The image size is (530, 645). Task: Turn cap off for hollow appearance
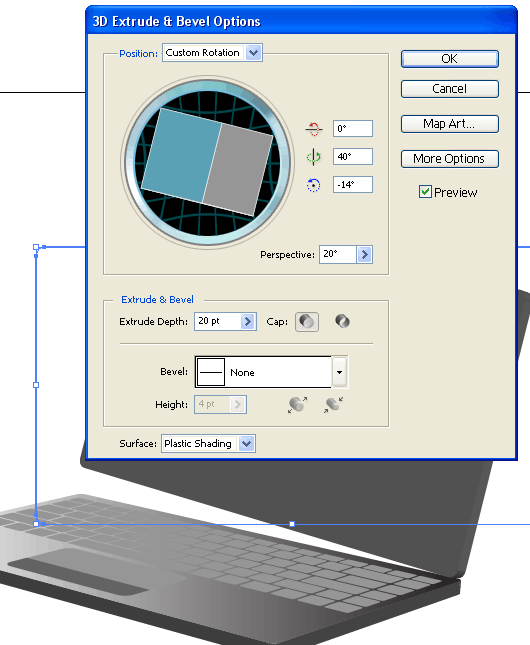point(342,321)
